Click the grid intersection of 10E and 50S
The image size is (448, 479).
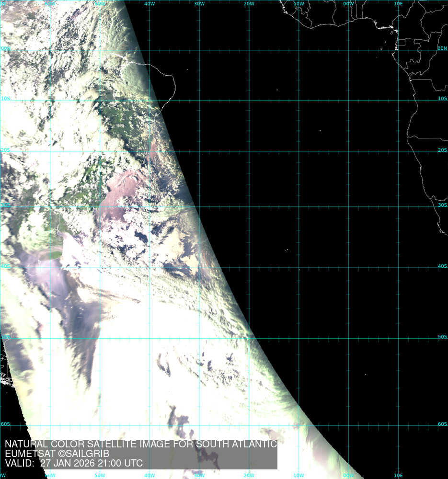(399, 338)
